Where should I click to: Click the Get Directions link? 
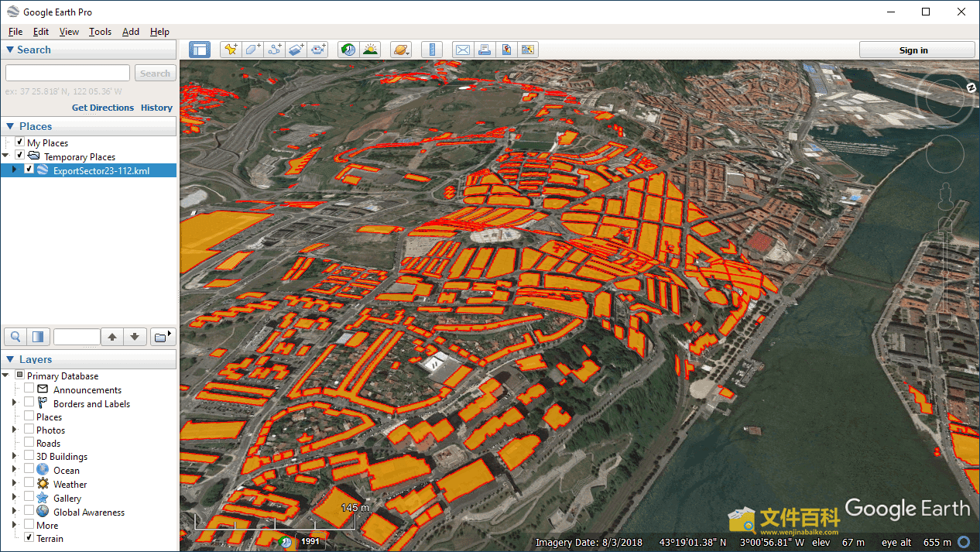103,108
